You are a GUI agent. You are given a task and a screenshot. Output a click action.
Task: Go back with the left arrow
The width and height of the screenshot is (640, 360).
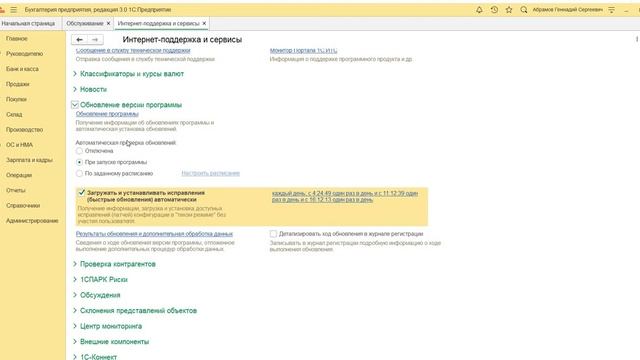tap(79, 40)
